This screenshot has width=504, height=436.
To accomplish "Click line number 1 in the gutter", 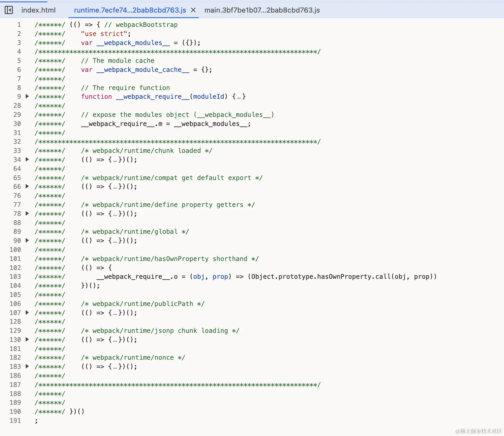I will (x=19, y=25).
